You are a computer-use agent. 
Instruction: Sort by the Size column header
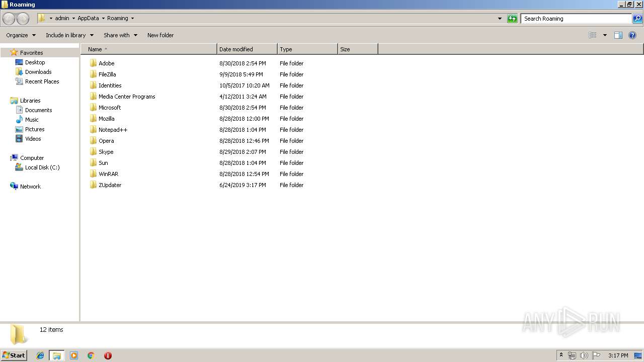tap(358, 49)
